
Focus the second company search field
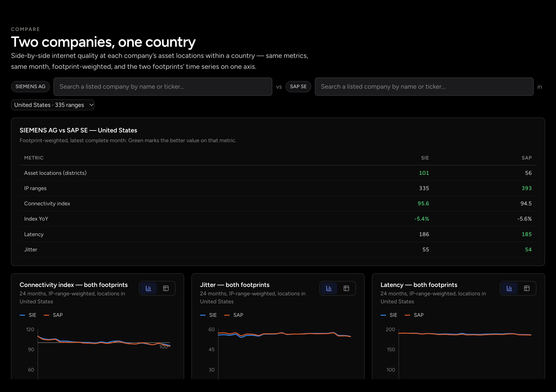click(x=424, y=87)
